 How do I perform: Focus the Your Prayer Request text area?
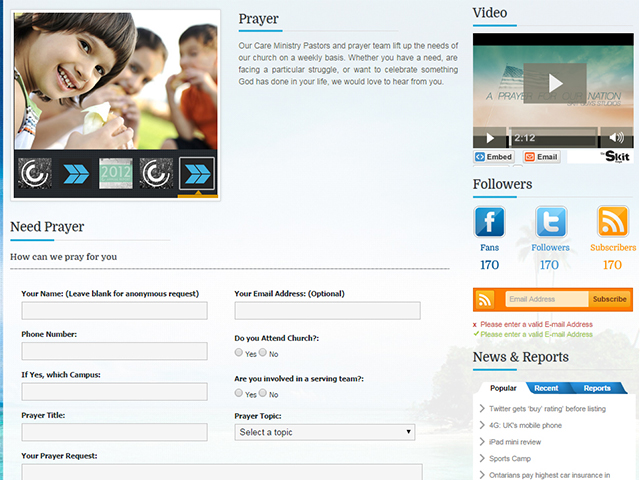point(222,472)
